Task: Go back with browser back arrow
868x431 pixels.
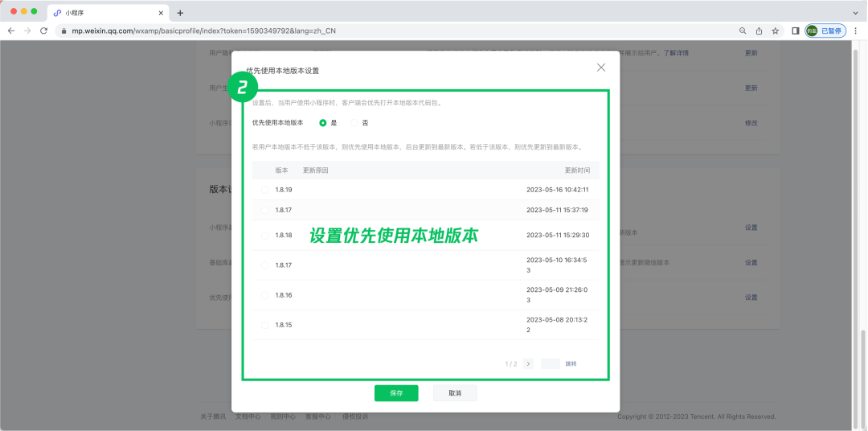Action: coord(11,31)
